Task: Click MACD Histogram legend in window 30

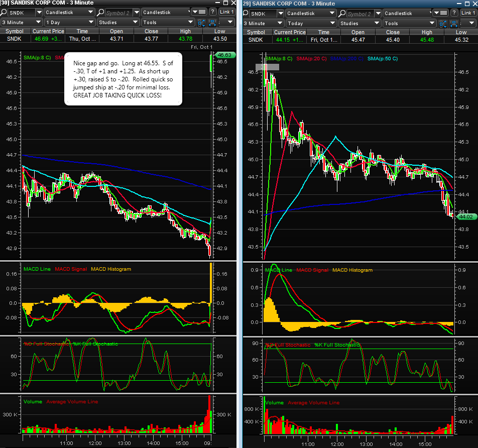Action: [x=111, y=269]
